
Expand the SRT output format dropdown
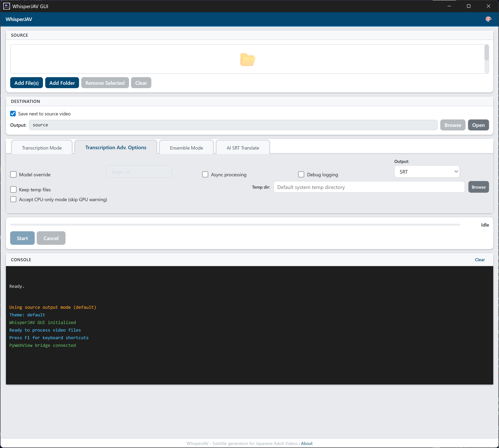(427, 172)
